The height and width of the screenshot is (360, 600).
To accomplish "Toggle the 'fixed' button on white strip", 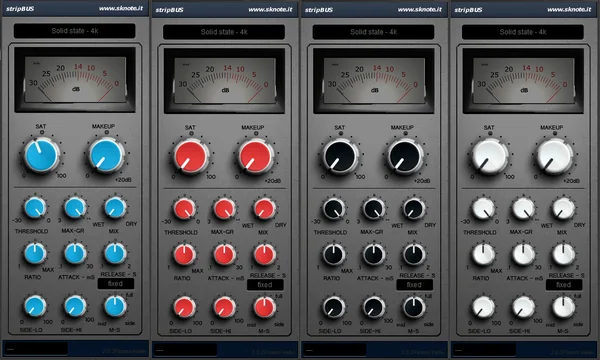I will (563, 285).
